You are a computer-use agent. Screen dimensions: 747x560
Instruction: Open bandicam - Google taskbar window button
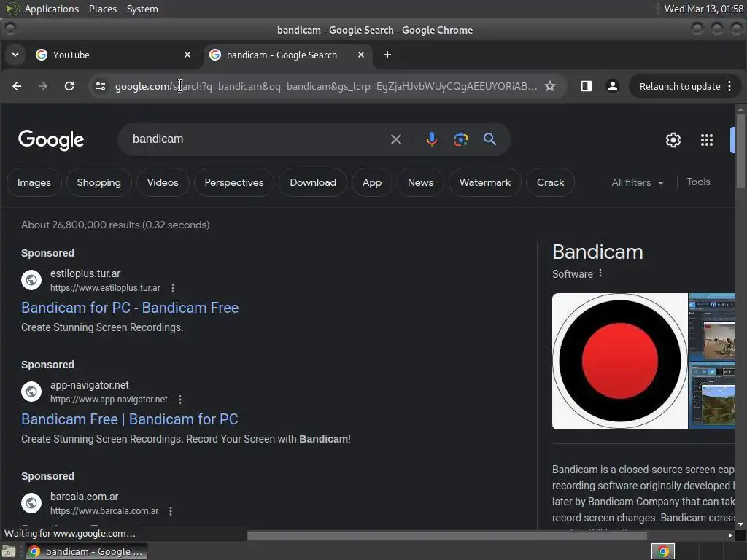click(86, 551)
